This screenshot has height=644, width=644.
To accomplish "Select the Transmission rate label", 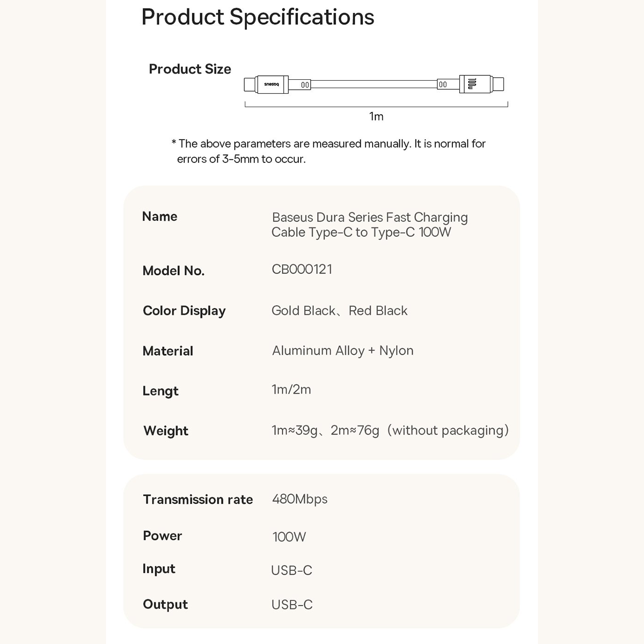I will click(x=198, y=499).
